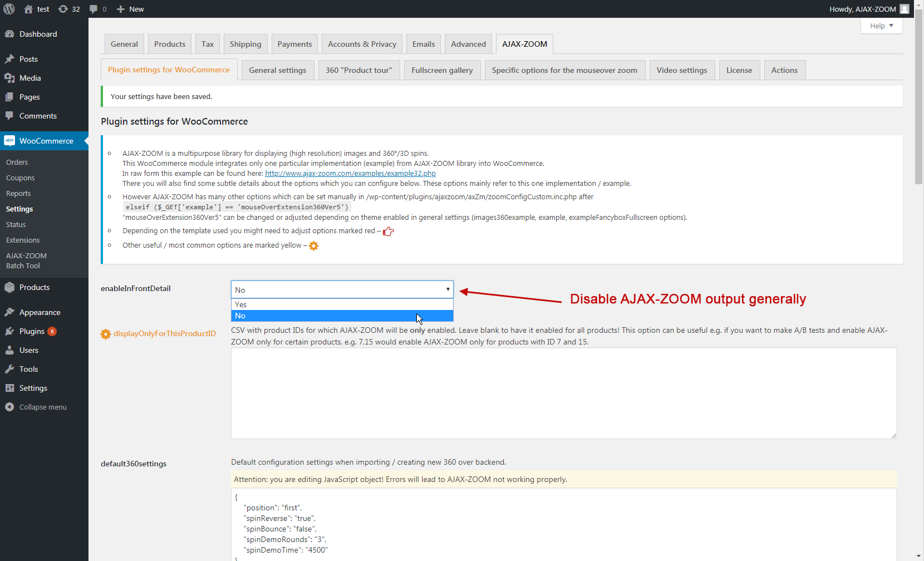Open Dashboard via its gauge icon

(9, 34)
